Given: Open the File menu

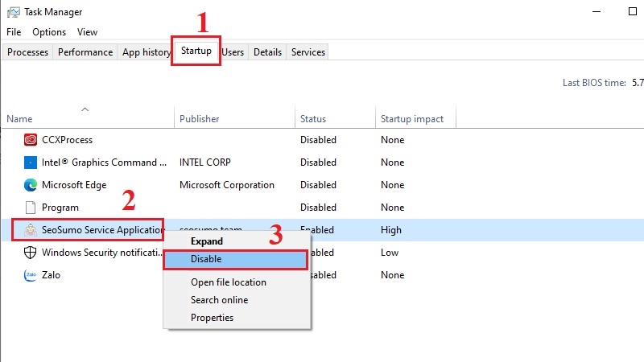Looking at the screenshot, I should (14, 32).
